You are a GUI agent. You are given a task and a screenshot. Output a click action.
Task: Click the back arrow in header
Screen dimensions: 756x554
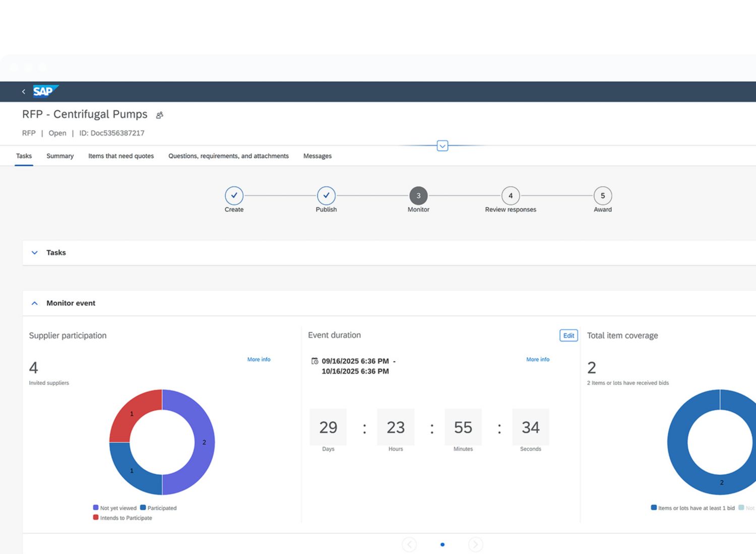point(24,92)
